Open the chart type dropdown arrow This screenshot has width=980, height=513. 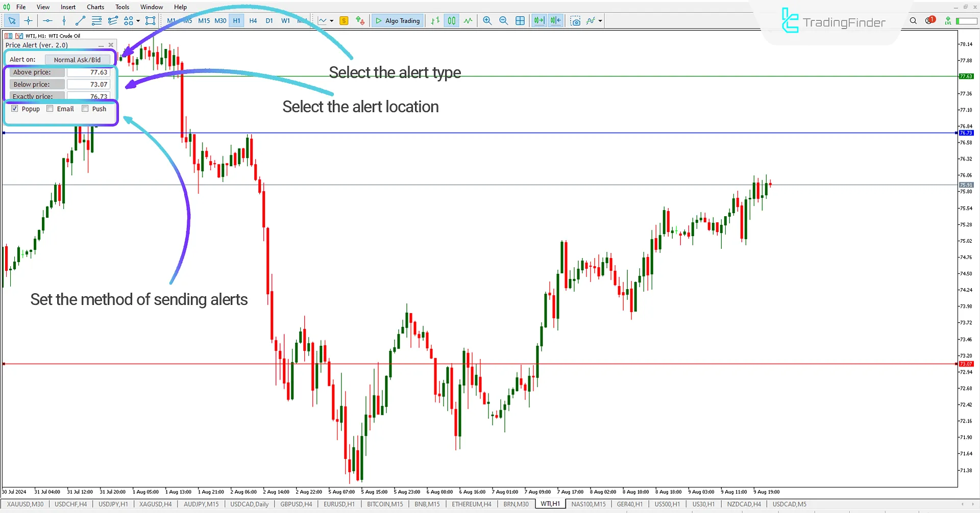(332, 21)
